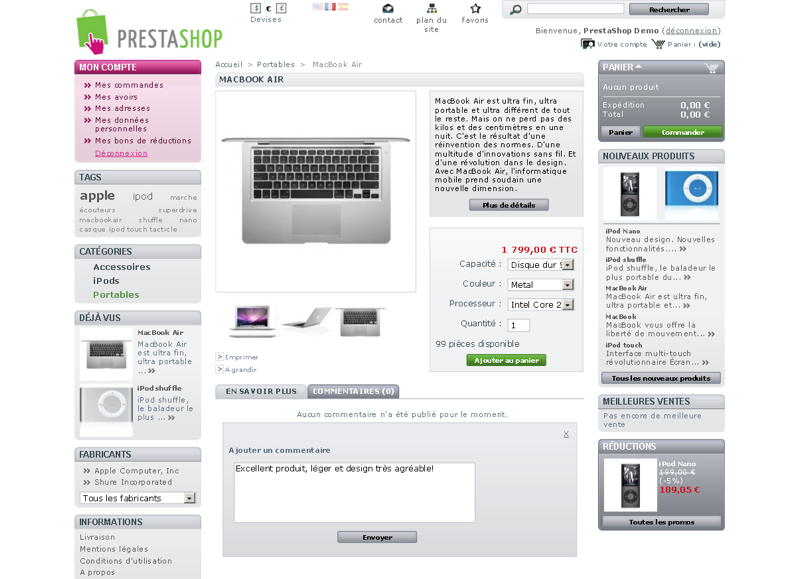The width and height of the screenshot is (800, 579).
Task: Click the magnifying glass search icon
Action: click(516, 9)
